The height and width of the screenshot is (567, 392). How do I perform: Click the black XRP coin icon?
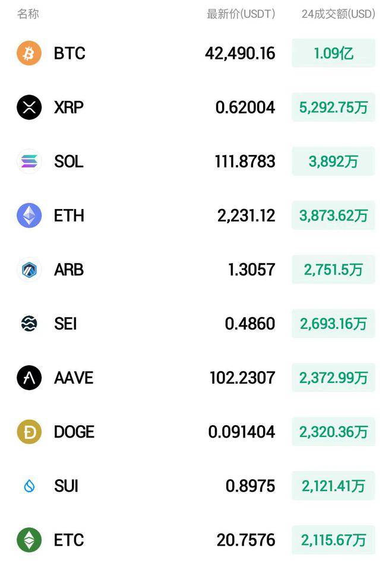coord(29,107)
